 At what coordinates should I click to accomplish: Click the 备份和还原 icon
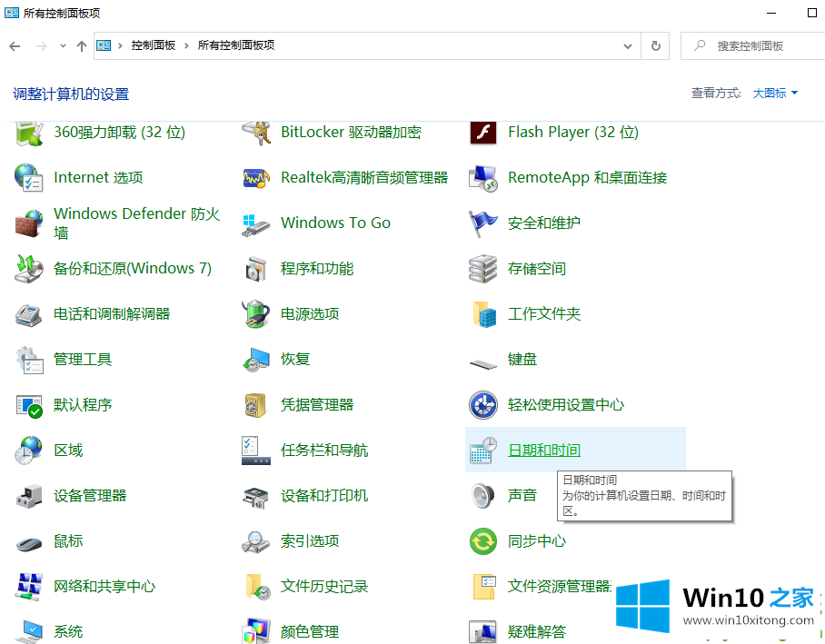[29, 269]
